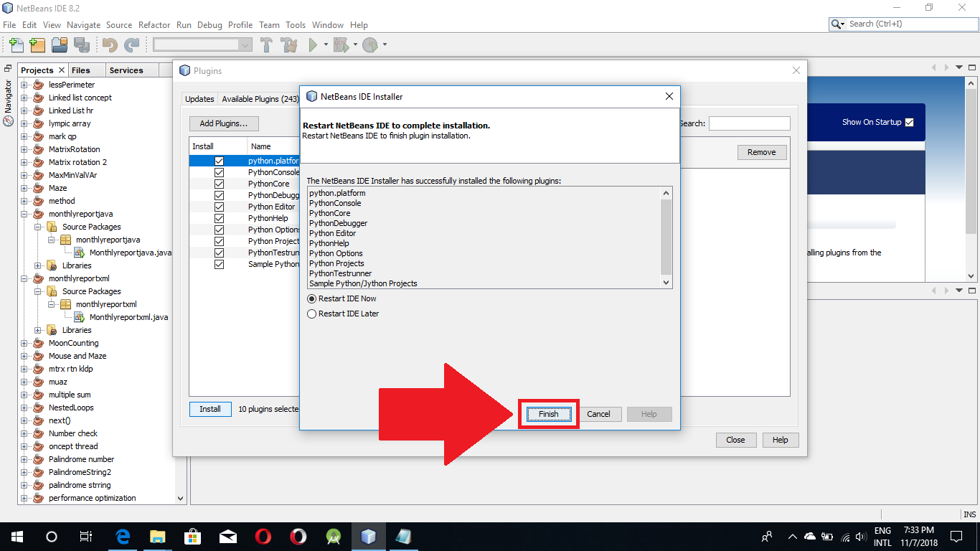Viewport: 980px width, 551px height.
Task: Click the Profile Project toolbar icon
Action: pos(369,45)
